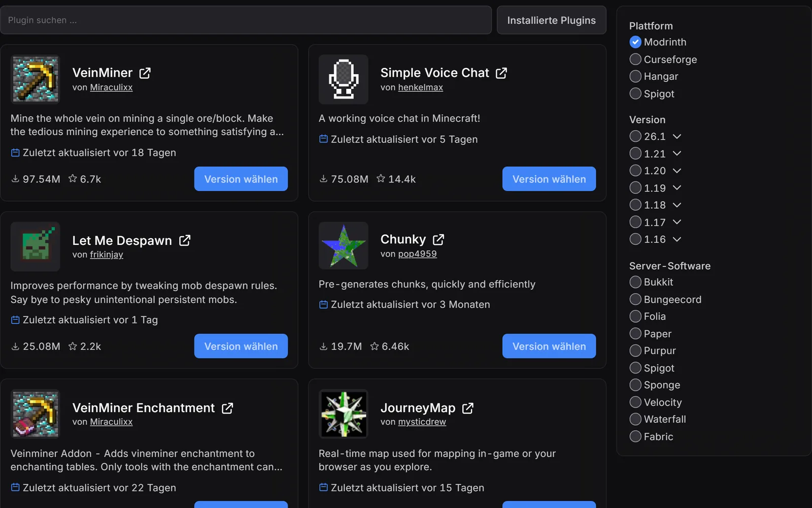This screenshot has height=508, width=812.
Task: Expand version 1.18 chevron
Action: [x=677, y=205]
